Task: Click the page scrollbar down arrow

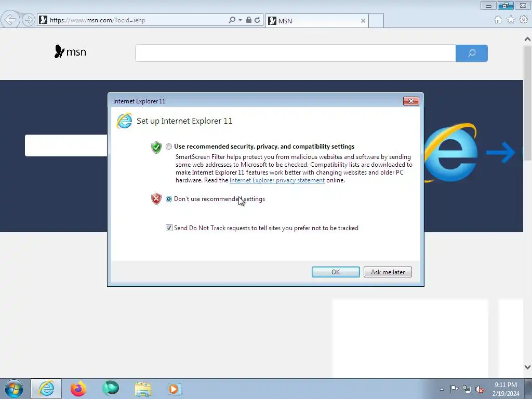Action: (527, 367)
